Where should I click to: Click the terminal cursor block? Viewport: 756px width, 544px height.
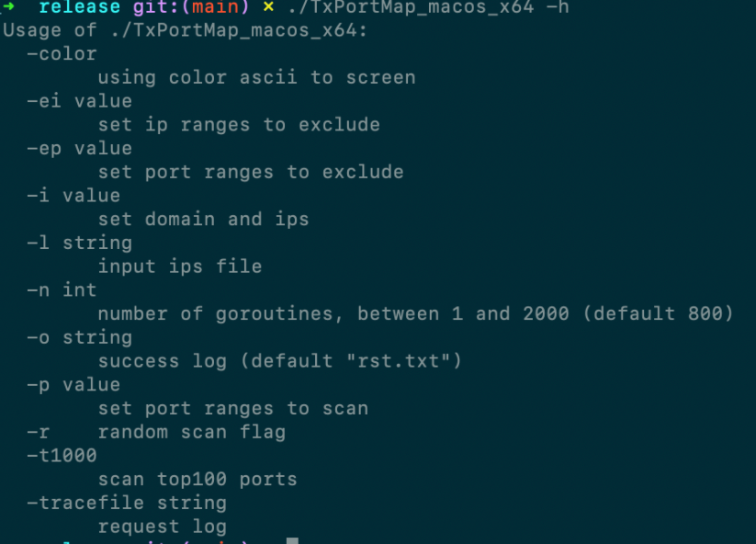coord(292,540)
